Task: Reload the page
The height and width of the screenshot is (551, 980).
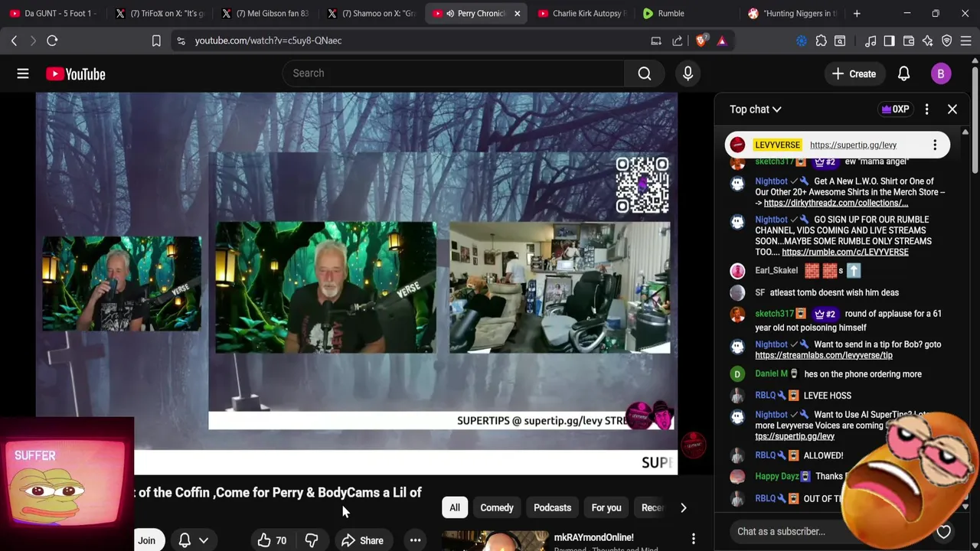Action: pyautogui.click(x=52, y=41)
